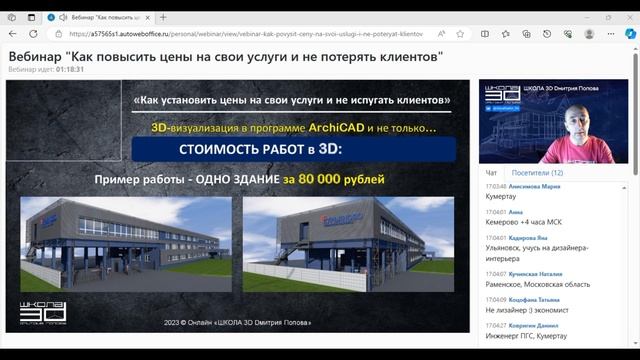Open the workspaces icon in title bar
Viewport: 640px width, 360px height.
(12, 18)
